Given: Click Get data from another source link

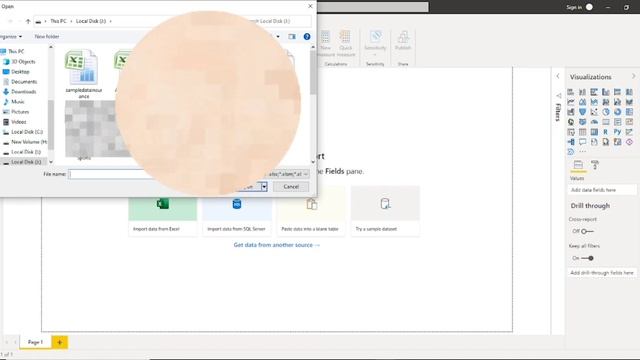Looking at the screenshot, I should point(277,245).
